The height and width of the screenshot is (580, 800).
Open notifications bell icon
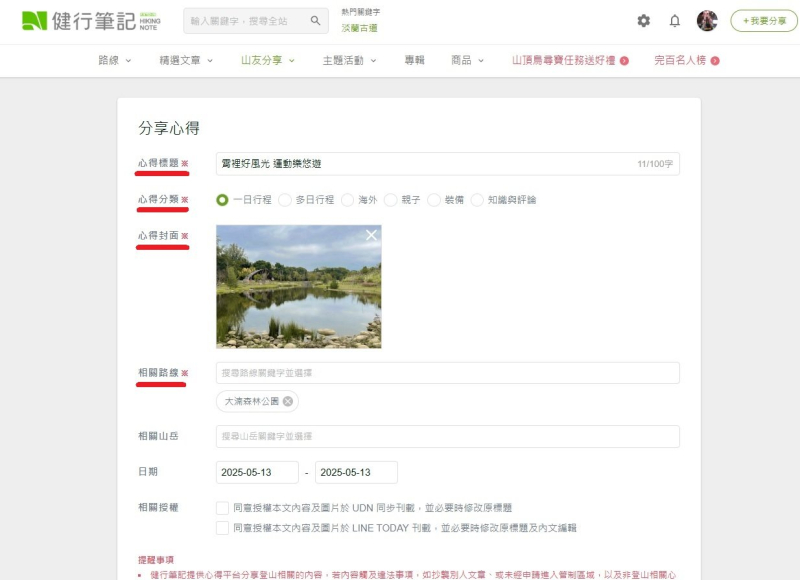675,21
